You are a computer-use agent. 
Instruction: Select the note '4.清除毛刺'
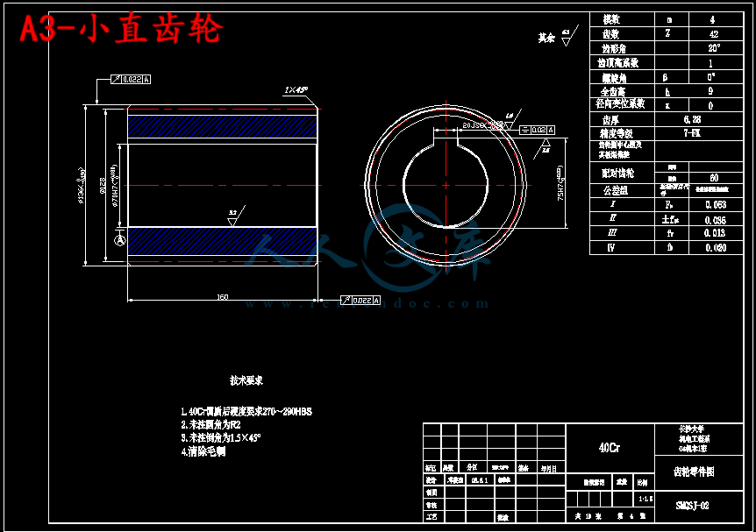pos(203,451)
